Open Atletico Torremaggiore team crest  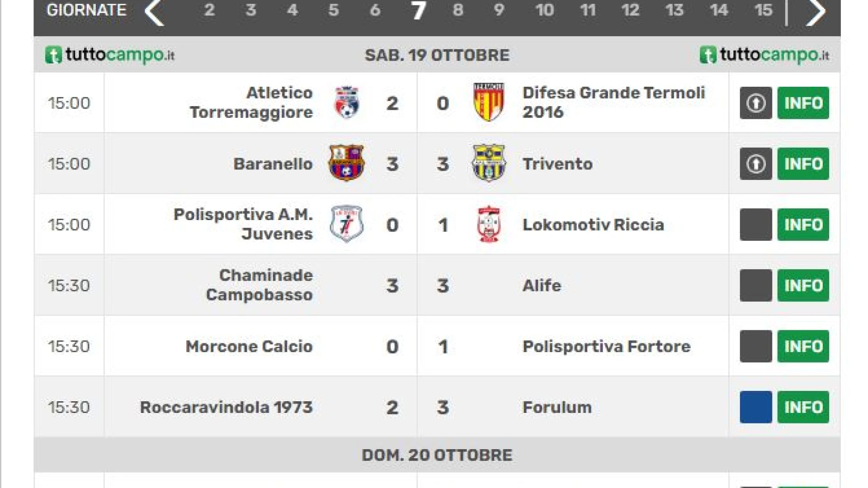click(347, 103)
